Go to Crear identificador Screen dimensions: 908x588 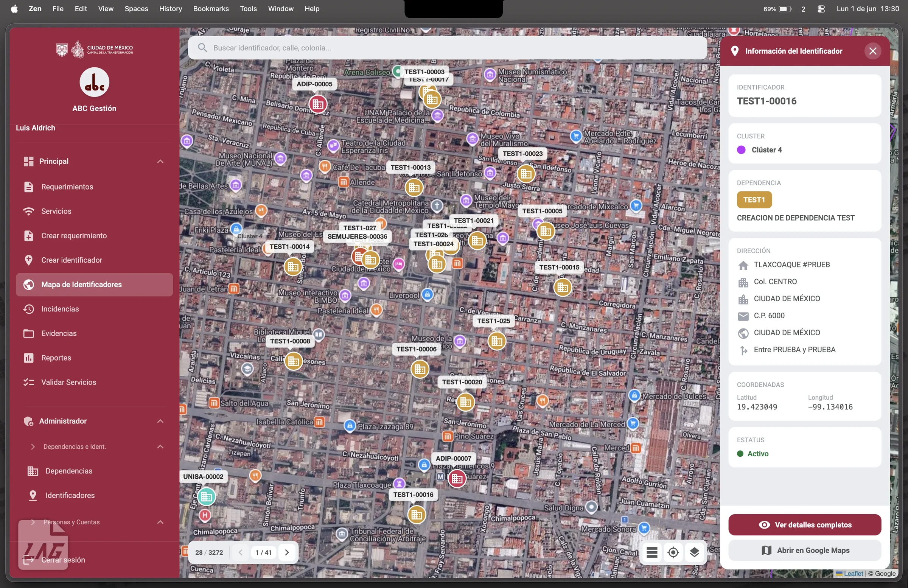click(94, 260)
